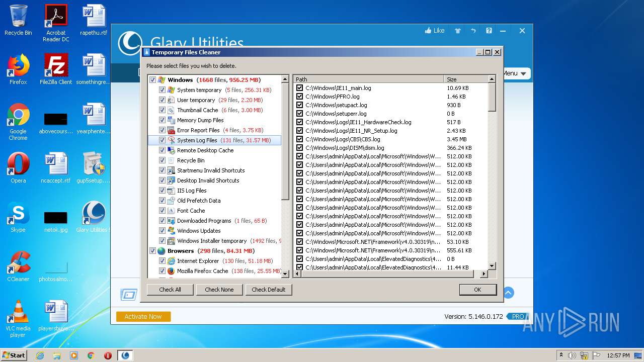Click the Opera icon in the taskbar
The width and height of the screenshot is (644, 362).
tap(108, 355)
